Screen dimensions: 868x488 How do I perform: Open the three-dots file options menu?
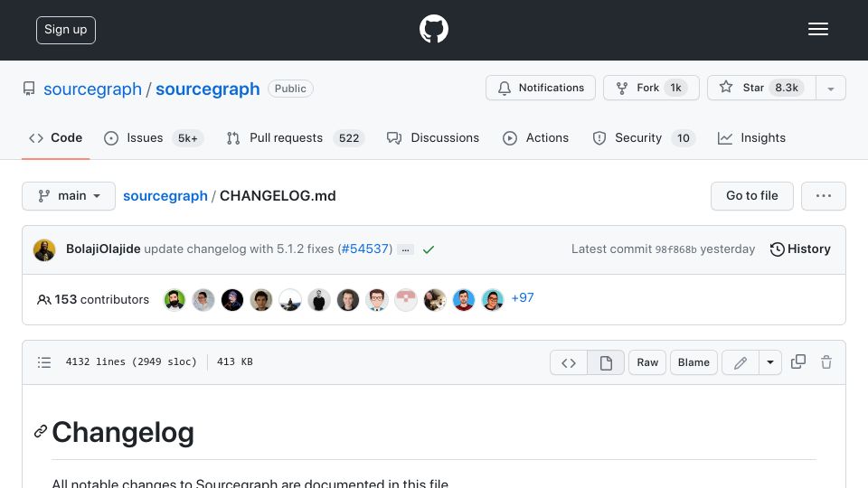823,196
